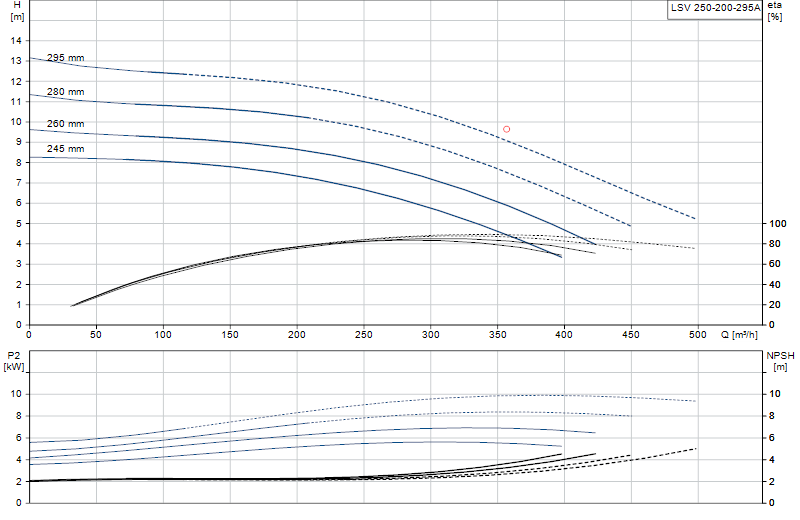Select the 245 mm impeller curve label
Screen dimensions: 800x520
click(65, 149)
